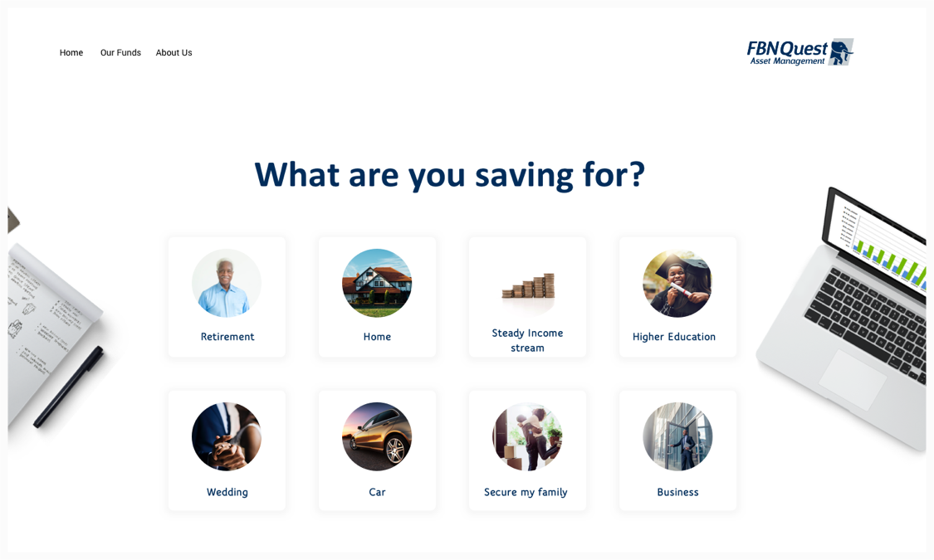Screen dimensions: 934x560
Task: Click the Home goal label text
Action: point(377,337)
